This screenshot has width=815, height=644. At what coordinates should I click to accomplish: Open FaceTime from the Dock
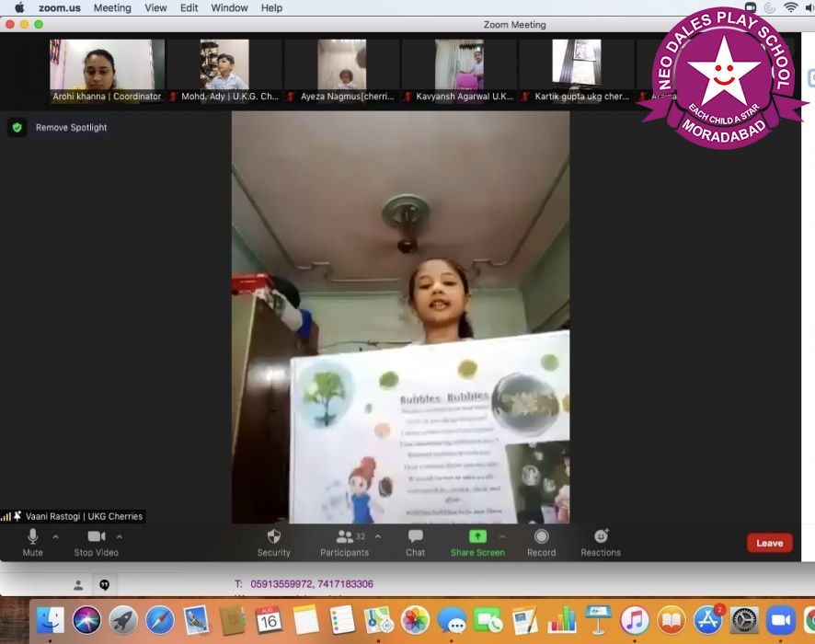(488, 620)
